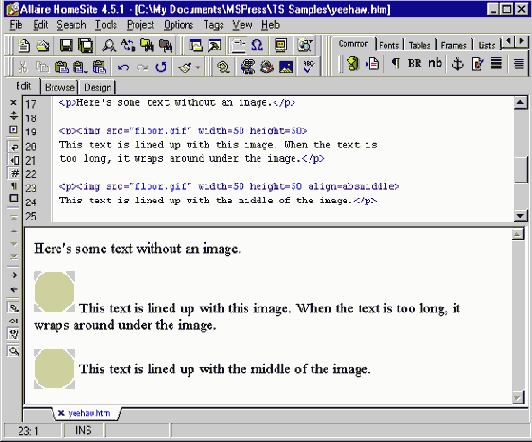Insert non-breaking space with nb button
532x442 pixels.
435,63
